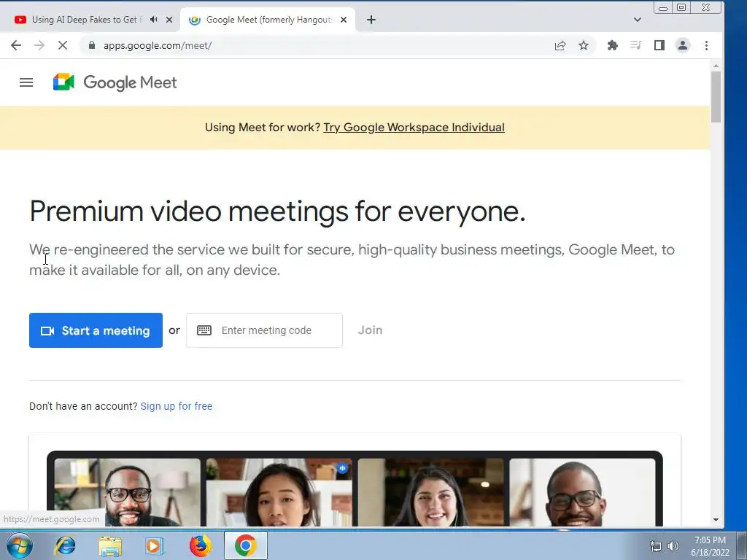The image size is (747, 560).
Task: Click the Enter meeting code field
Action: 264,330
